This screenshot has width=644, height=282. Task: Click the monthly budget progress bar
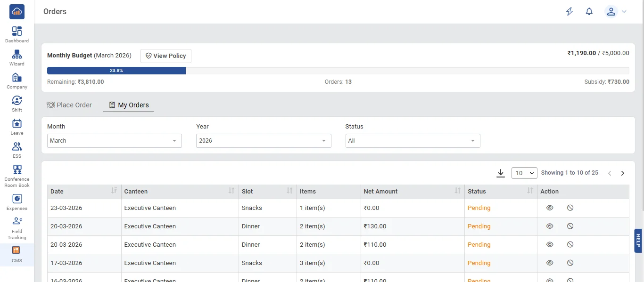[338, 71]
